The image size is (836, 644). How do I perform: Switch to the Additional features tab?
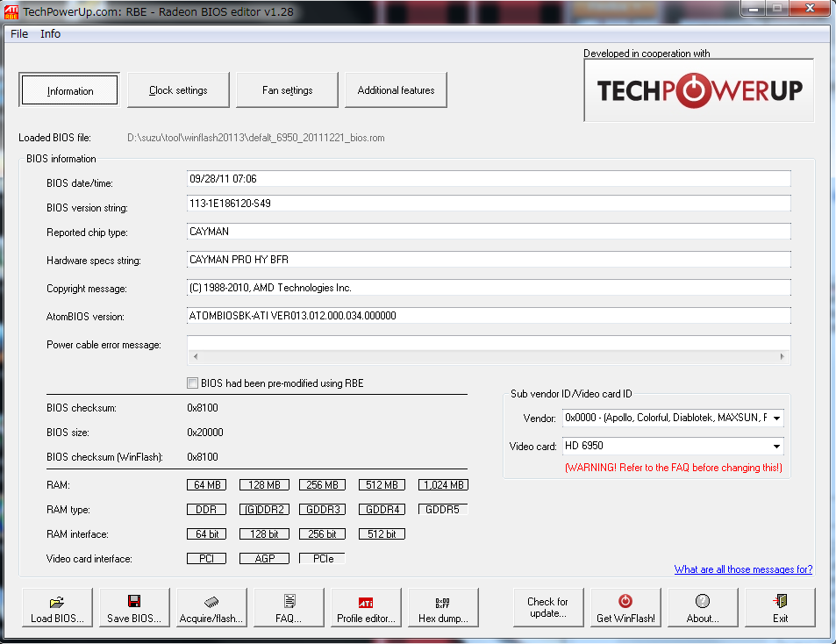pyautogui.click(x=396, y=90)
